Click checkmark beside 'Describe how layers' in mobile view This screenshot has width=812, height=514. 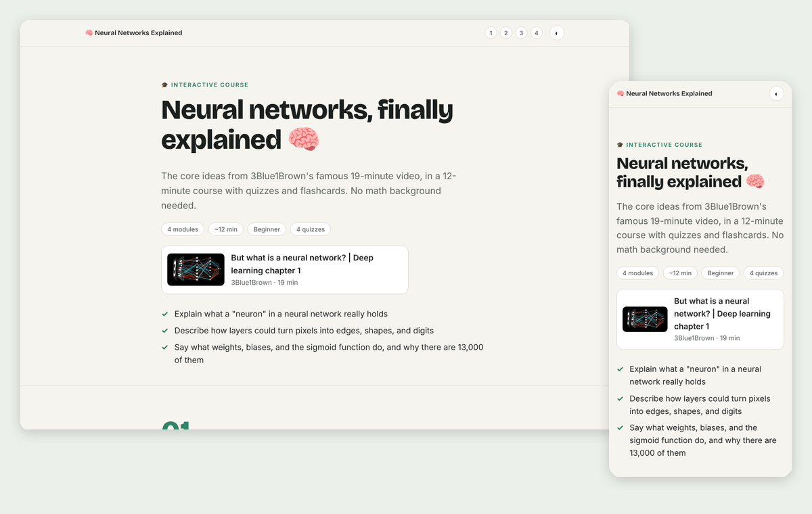(620, 399)
